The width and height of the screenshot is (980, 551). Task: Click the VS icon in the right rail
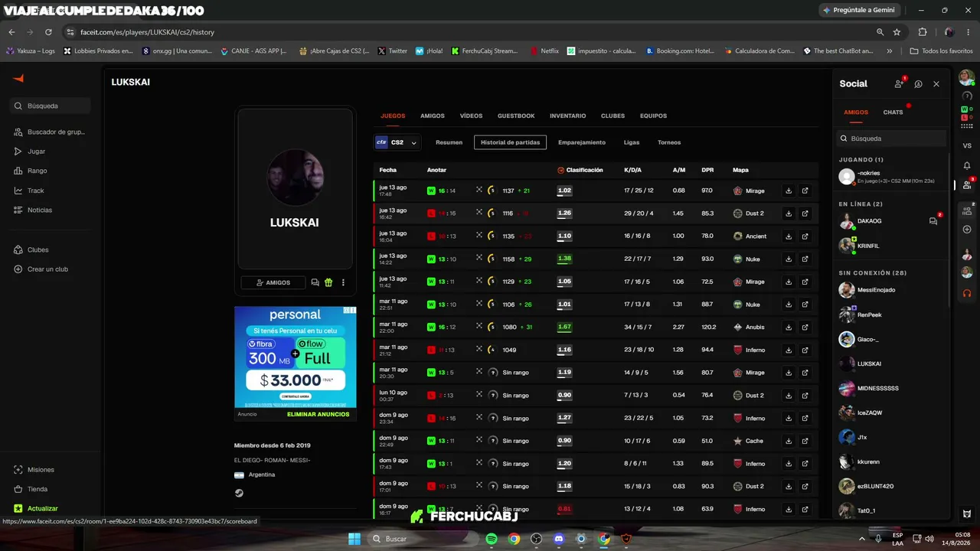click(967, 145)
